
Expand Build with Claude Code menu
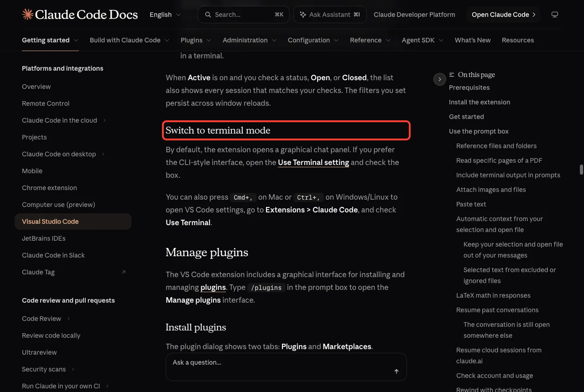[130, 40]
